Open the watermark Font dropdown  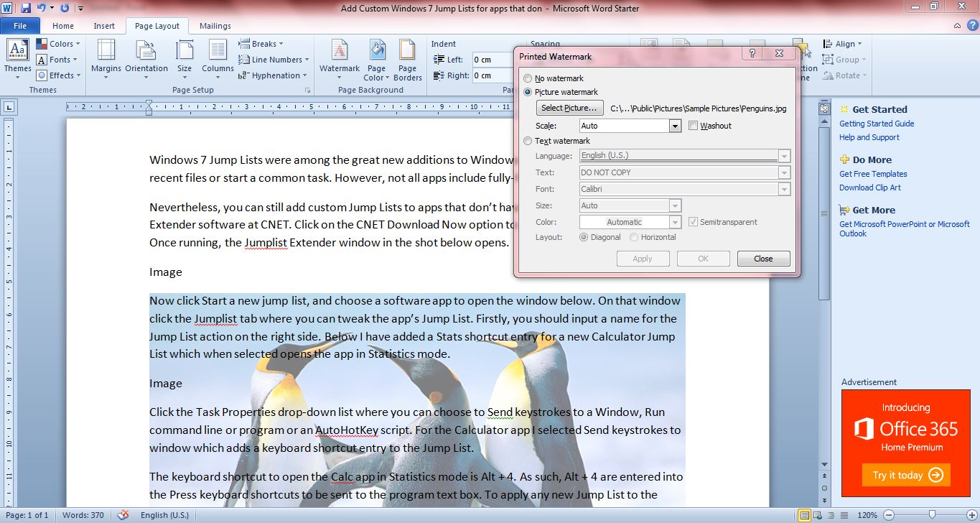pos(783,188)
